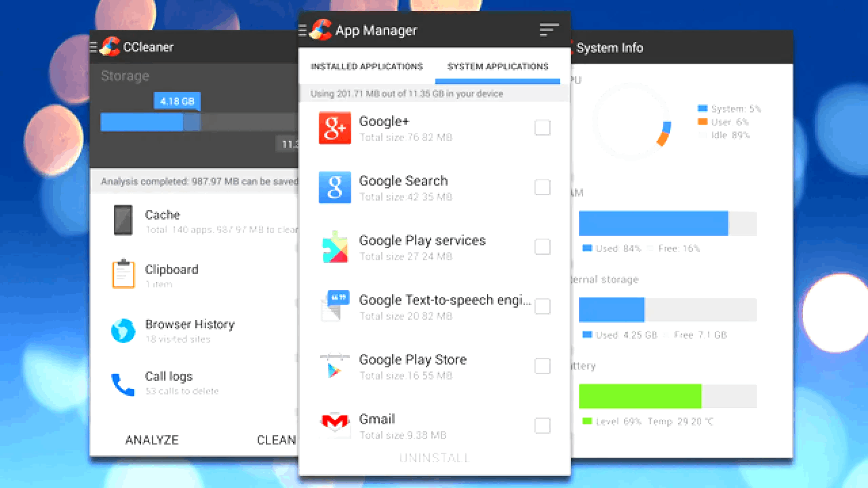The image size is (868, 488).
Task: Click the logo next to App Manager title
Action: 320,30
